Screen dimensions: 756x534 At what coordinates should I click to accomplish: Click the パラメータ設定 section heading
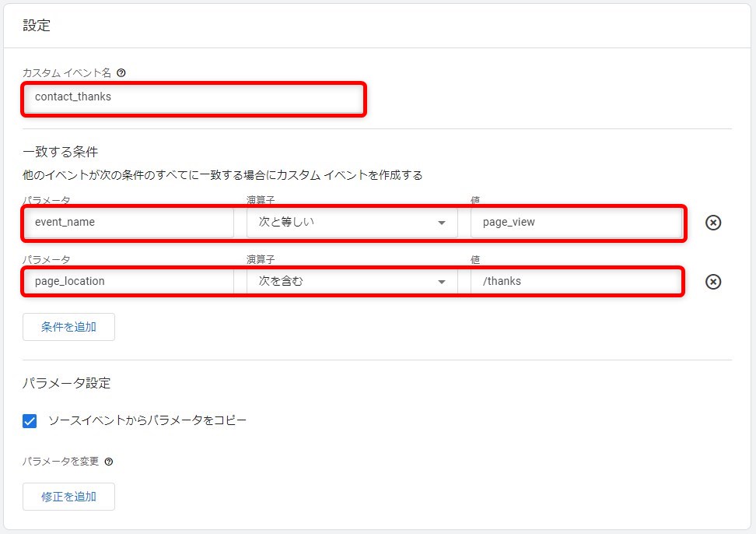point(67,383)
